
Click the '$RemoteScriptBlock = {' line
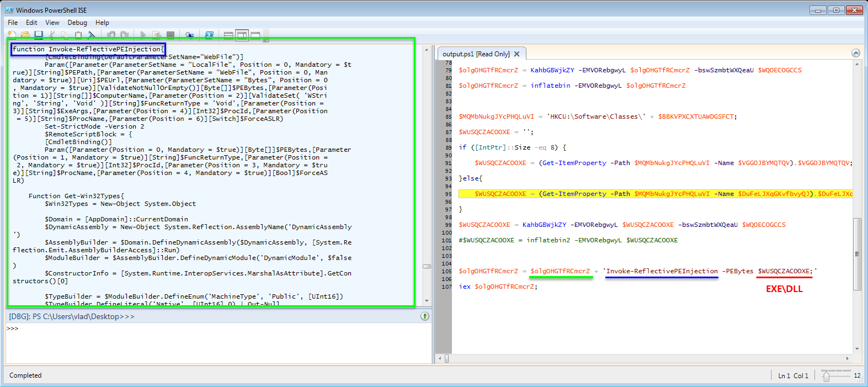[x=88, y=134]
